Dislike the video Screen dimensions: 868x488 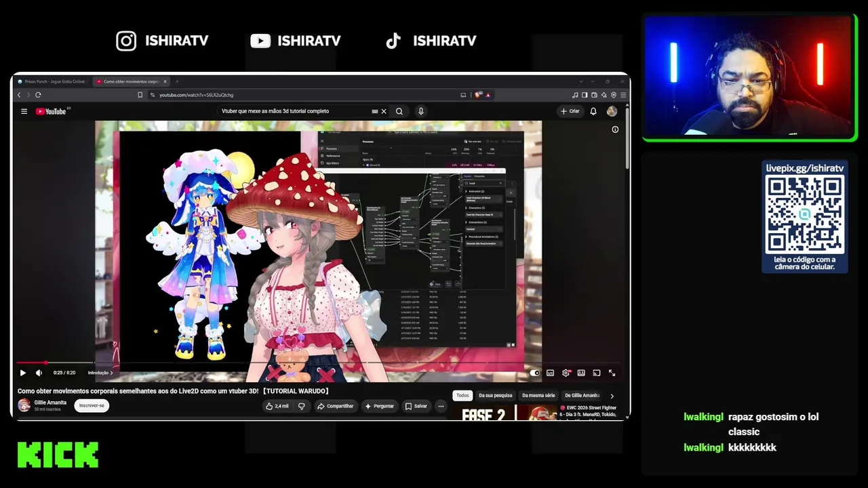[302, 406]
